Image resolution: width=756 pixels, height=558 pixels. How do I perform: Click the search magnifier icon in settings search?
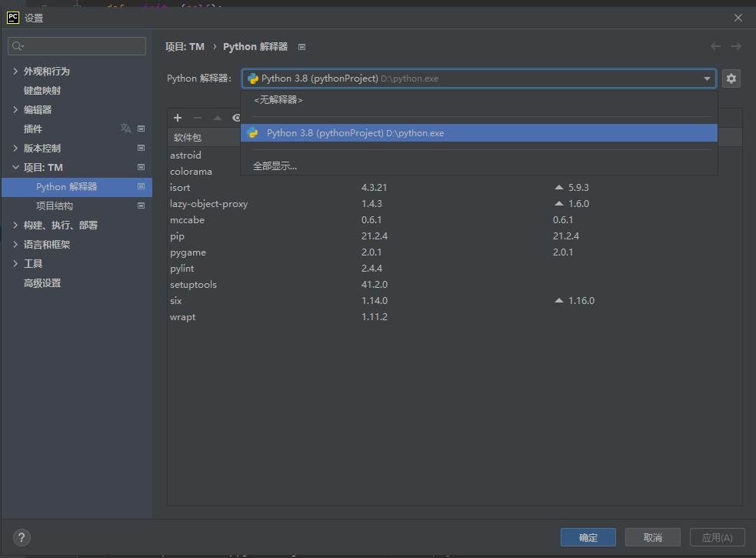[18, 46]
